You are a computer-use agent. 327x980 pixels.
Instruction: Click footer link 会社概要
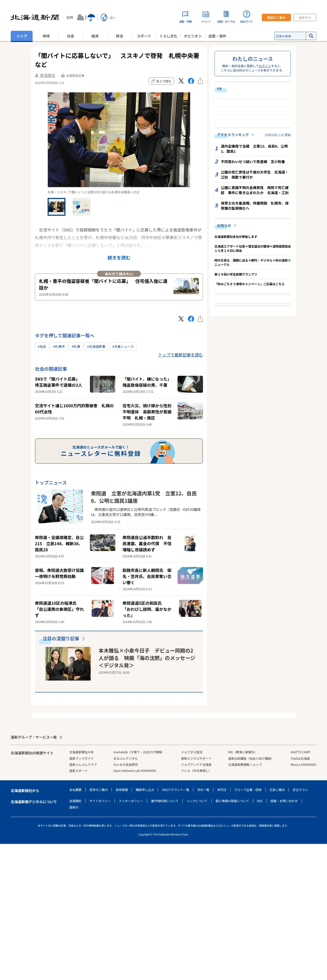click(x=75, y=790)
